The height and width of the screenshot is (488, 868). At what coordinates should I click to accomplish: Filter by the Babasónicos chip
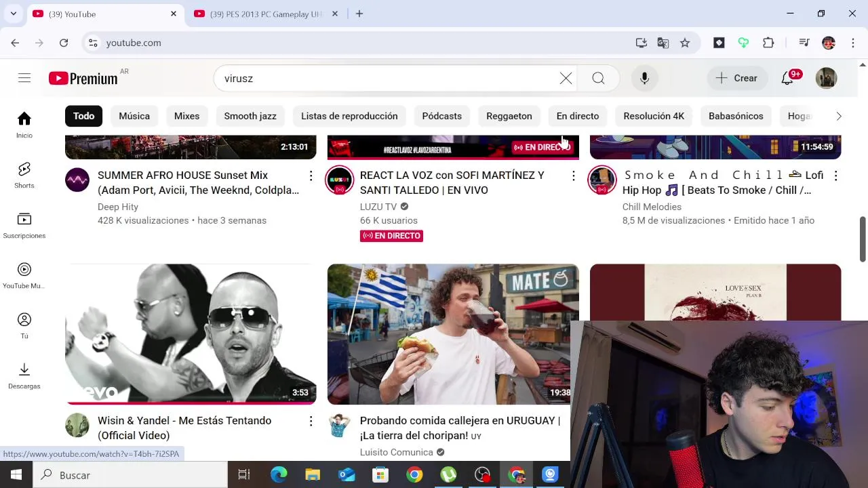coord(736,116)
